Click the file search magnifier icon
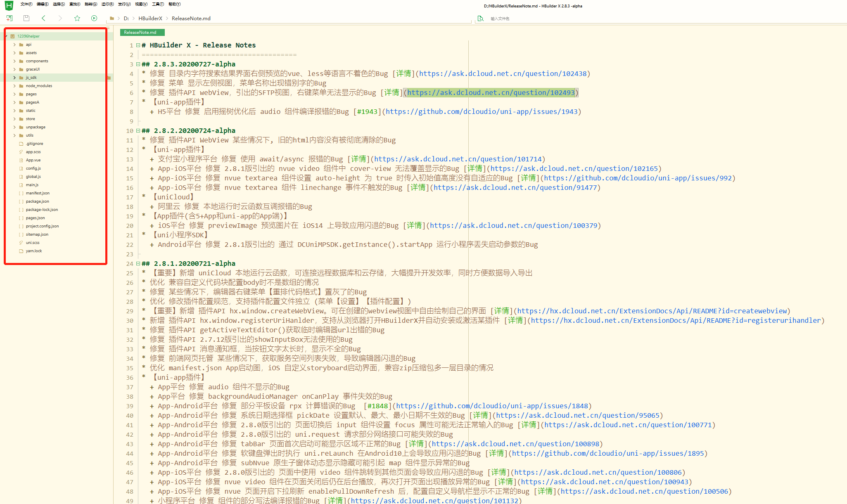 coord(480,19)
